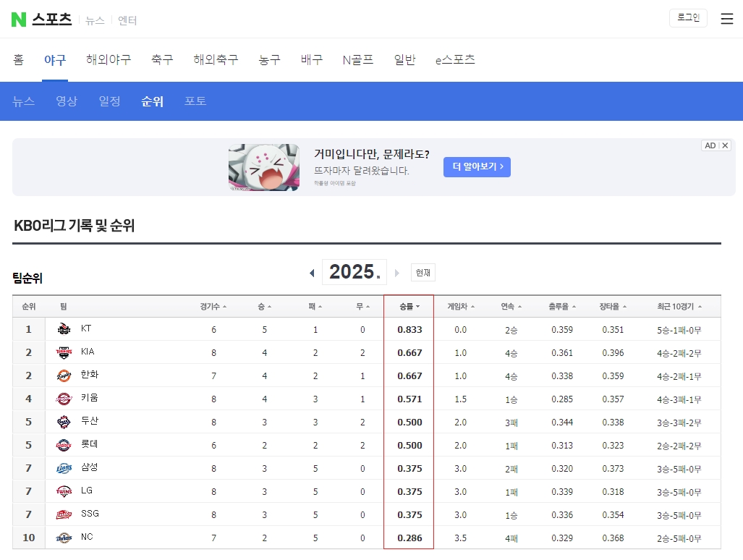Screen dimensions: 743x560
Task: Open the 키움 team name
Action: pyautogui.click(x=90, y=397)
